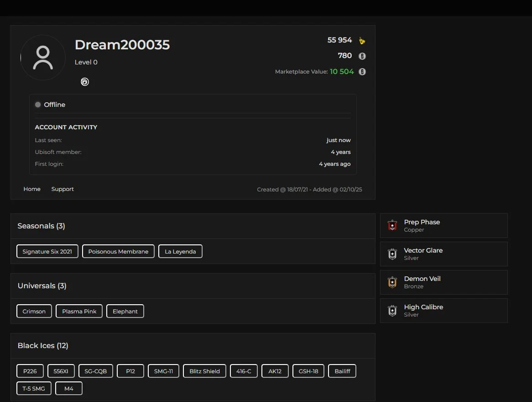Screen dimensions: 532x402
Task: Click the Offline status indicator dot
Action: [38, 105]
